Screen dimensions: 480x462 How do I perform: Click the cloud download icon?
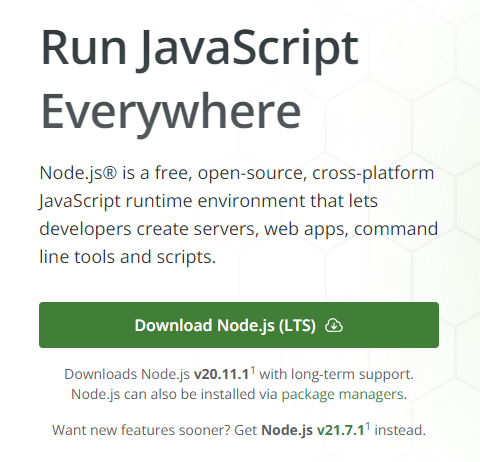click(x=334, y=325)
